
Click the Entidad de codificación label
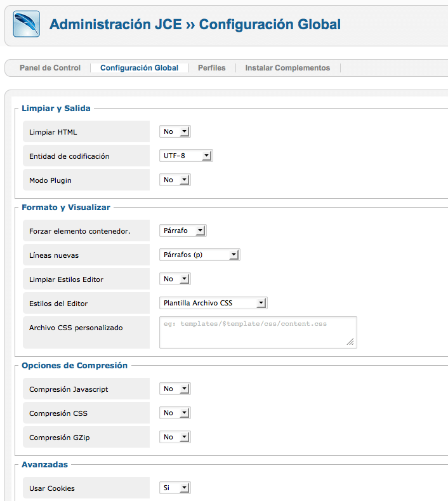coord(69,156)
